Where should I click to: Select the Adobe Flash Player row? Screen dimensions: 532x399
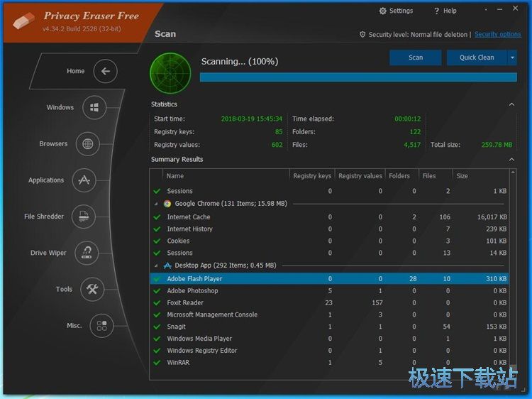click(x=329, y=279)
